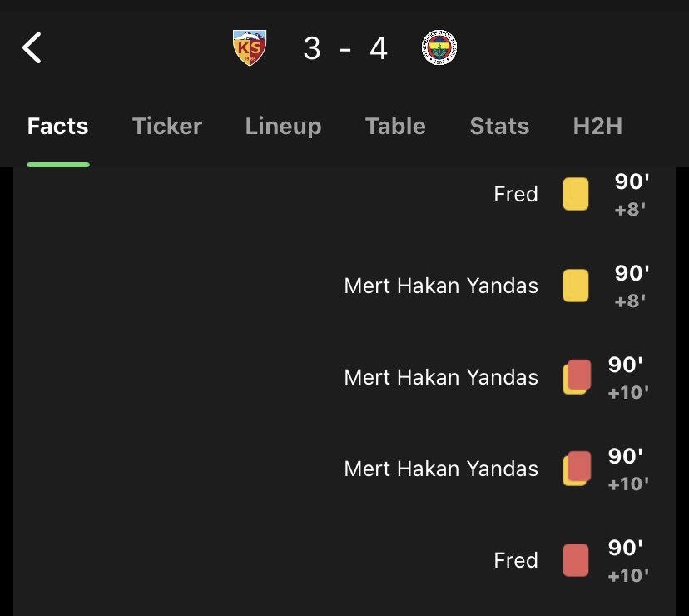Show the league Table tab
Screen dimensions: 689x616
[395, 127]
